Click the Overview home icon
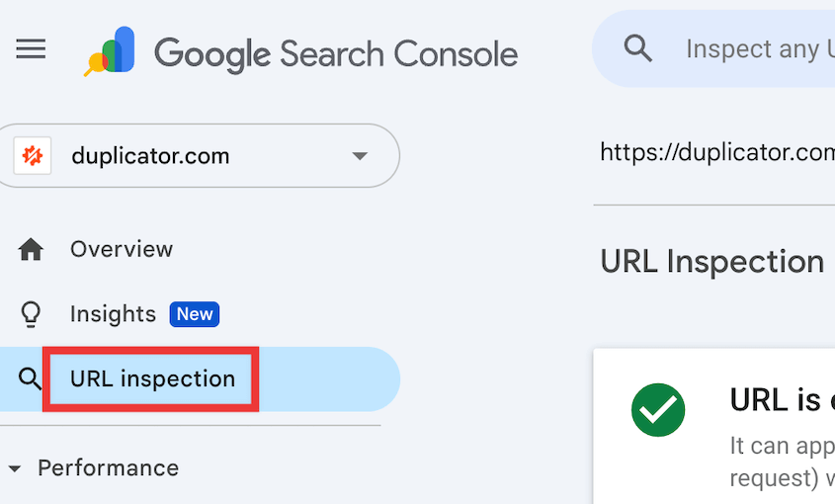Viewport: 835px width, 504px height. 32,250
